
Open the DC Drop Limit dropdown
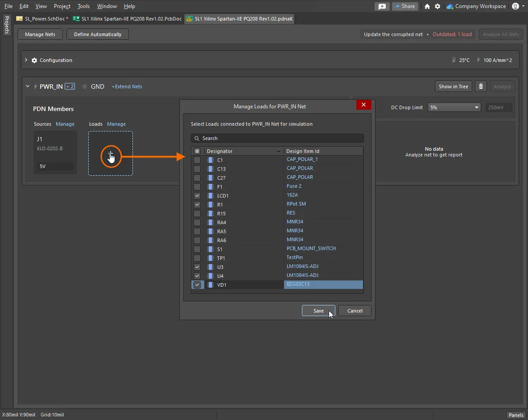pyautogui.click(x=454, y=107)
